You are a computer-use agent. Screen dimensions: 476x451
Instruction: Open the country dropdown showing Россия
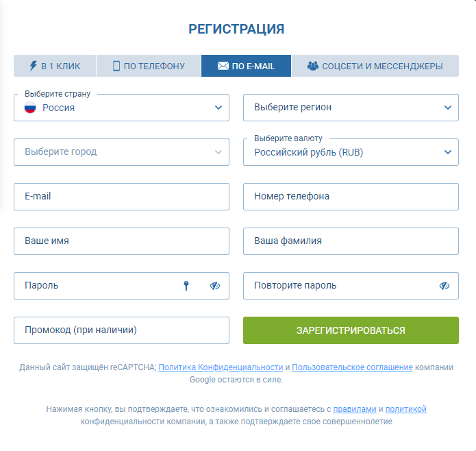coord(121,108)
